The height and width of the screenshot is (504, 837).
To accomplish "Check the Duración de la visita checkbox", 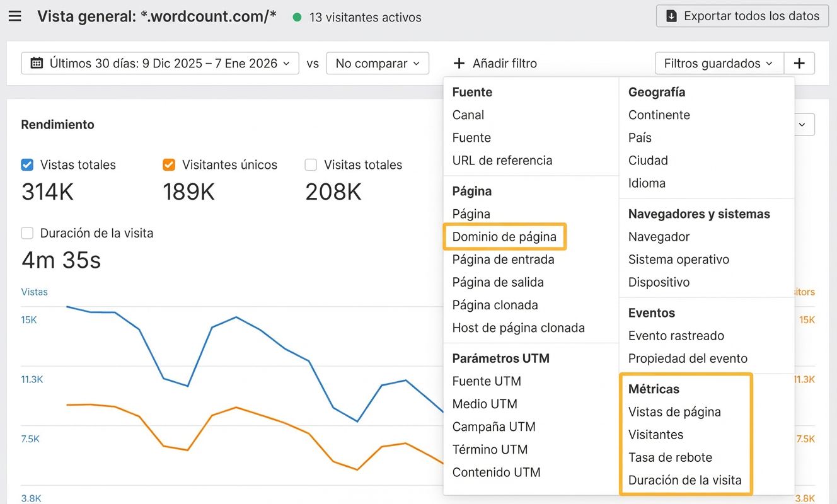I will point(27,233).
